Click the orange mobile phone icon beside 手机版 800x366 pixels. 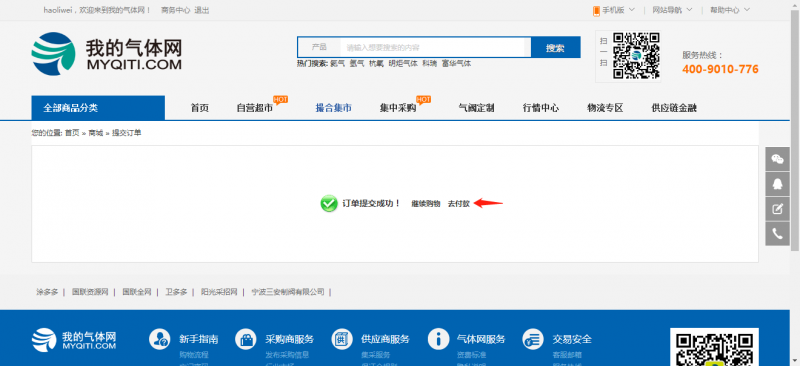click(596, 11)
